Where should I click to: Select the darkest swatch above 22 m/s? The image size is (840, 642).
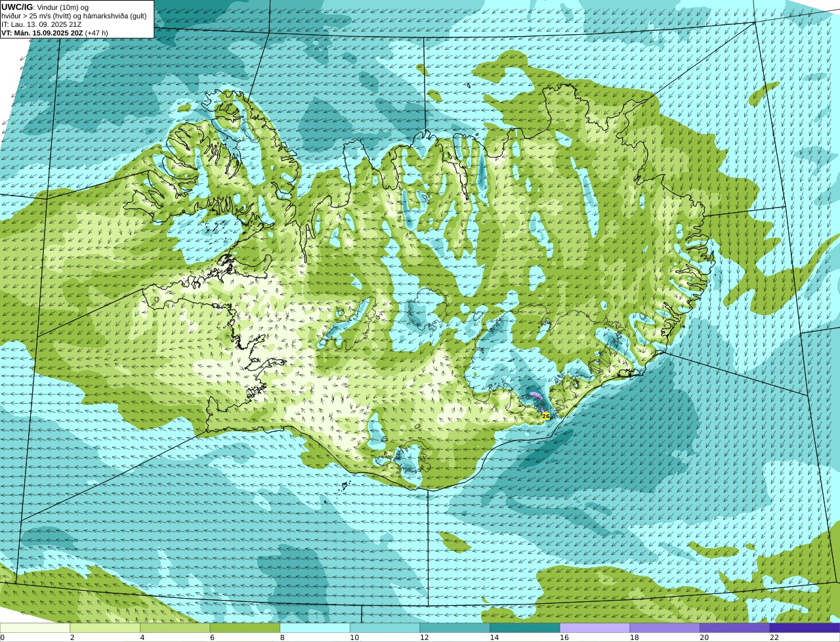coord(805,628)
